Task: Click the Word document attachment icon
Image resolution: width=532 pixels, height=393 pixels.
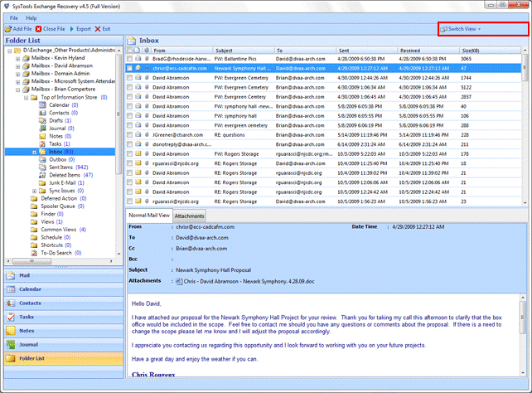Action: (179, 281)
